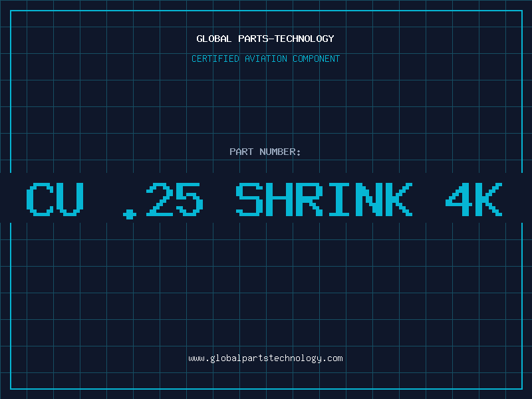
Task: Open the www.globalpartstechnology.com link
Action: 265,358
